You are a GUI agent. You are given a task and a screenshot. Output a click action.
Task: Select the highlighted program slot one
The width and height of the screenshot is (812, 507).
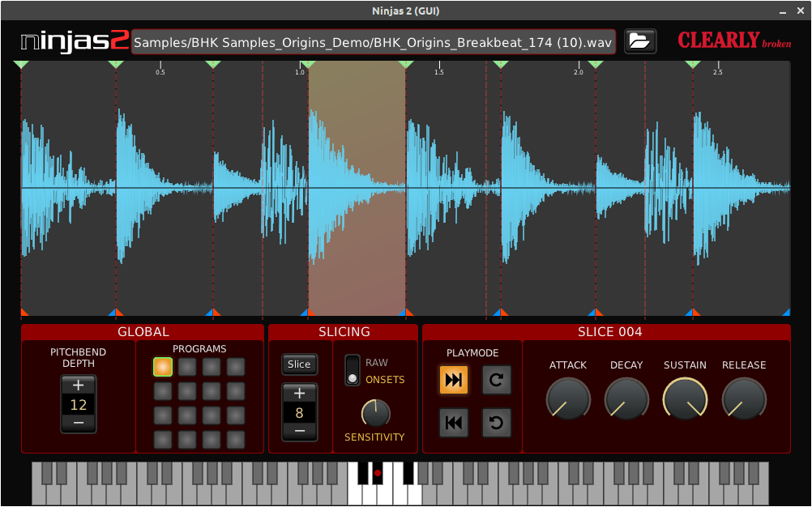click(x=165, y=369)
